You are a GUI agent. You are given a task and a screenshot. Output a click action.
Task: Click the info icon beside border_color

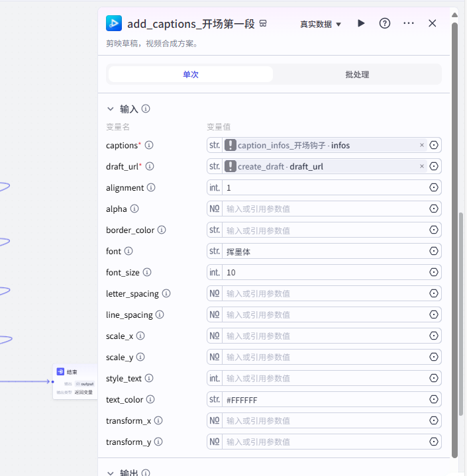[162, 230]
